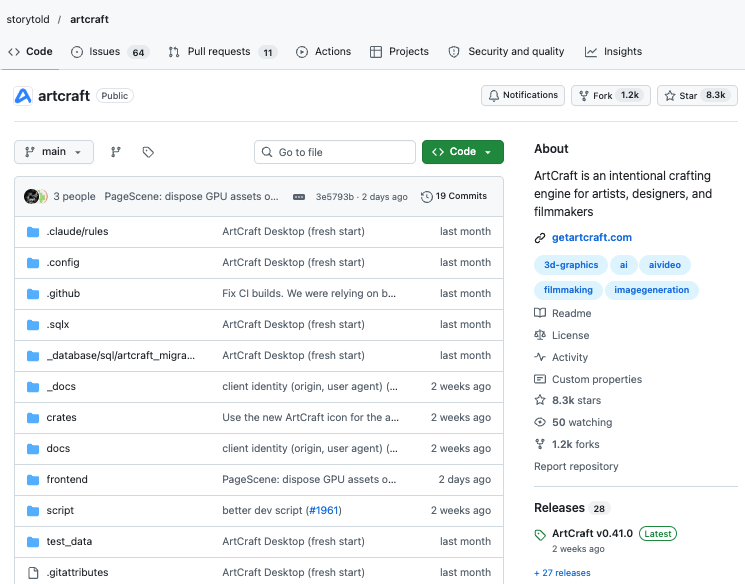Expand the main branch dropdown
Screen dimensions: 745x584
pyautogui.click(x=54, y=152)
